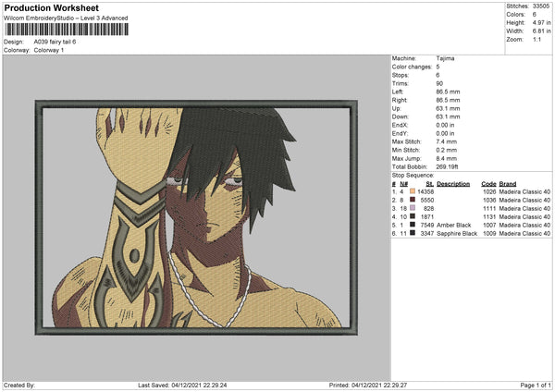Click the 'Colorway 1' value
Screen dimensions: 555x392
click(49, 50)
